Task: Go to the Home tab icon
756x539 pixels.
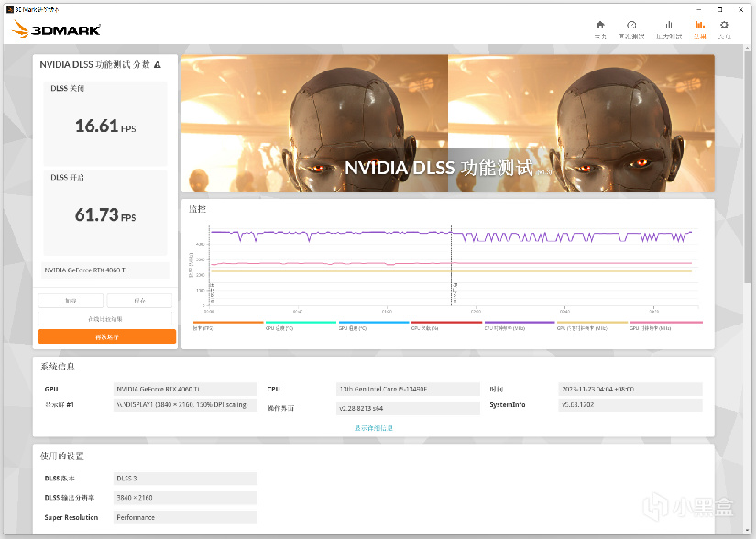Action: point(600,29)
